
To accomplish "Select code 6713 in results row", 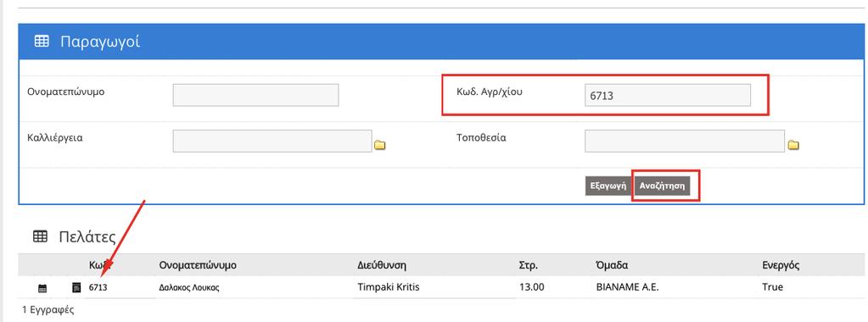I will click(98, 288).
